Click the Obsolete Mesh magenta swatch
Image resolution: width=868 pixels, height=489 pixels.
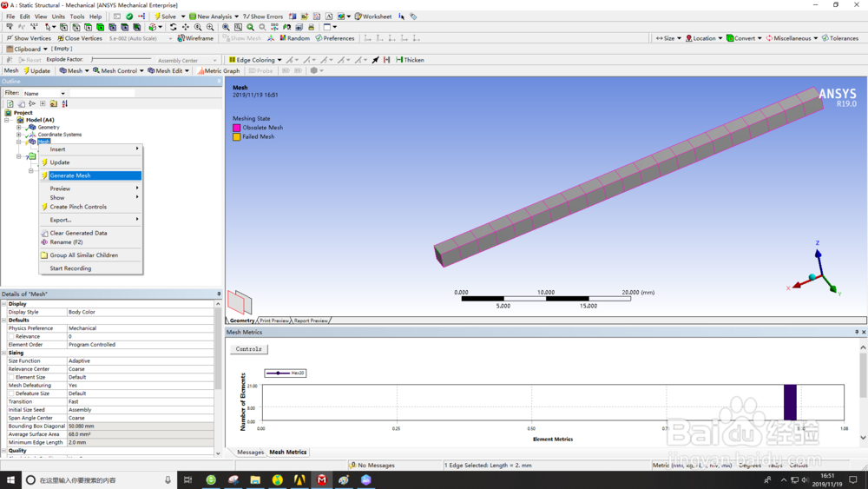pos(236,128)
